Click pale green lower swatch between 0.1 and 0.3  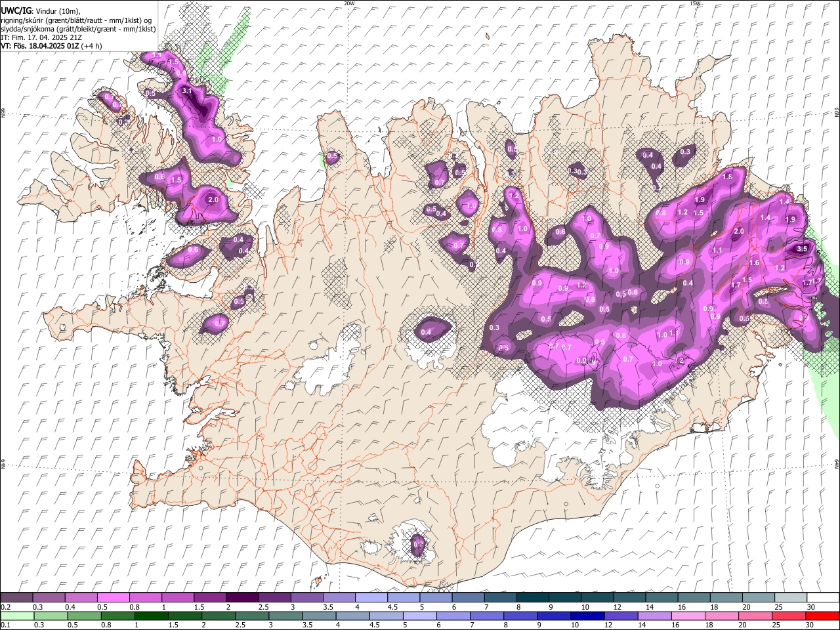coord(17,616)
